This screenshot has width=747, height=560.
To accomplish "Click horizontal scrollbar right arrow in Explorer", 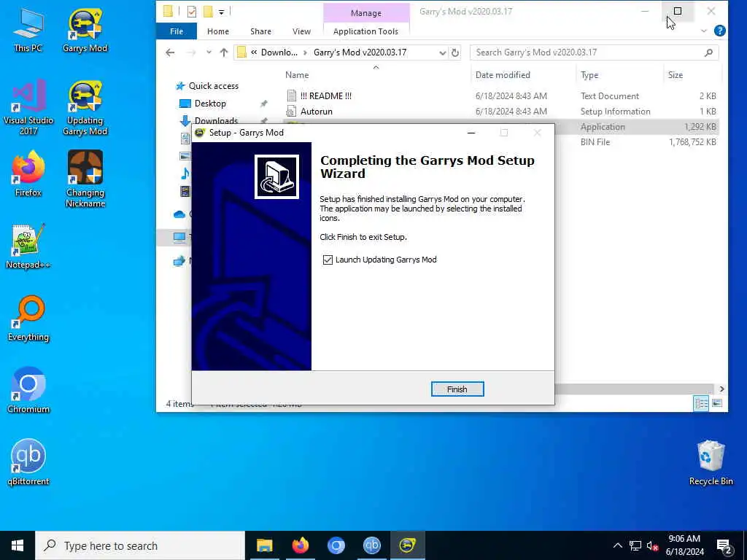I will click(x=721, y=389).
